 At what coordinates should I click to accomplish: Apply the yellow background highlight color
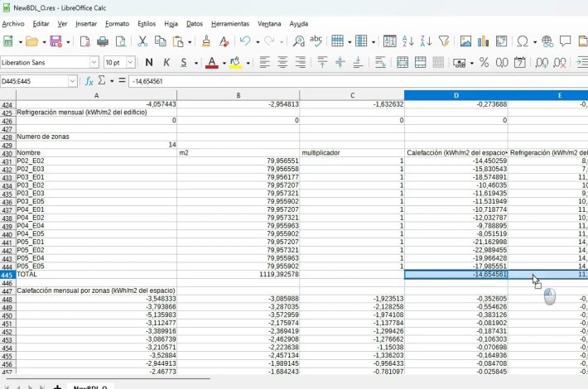[235, 62]
